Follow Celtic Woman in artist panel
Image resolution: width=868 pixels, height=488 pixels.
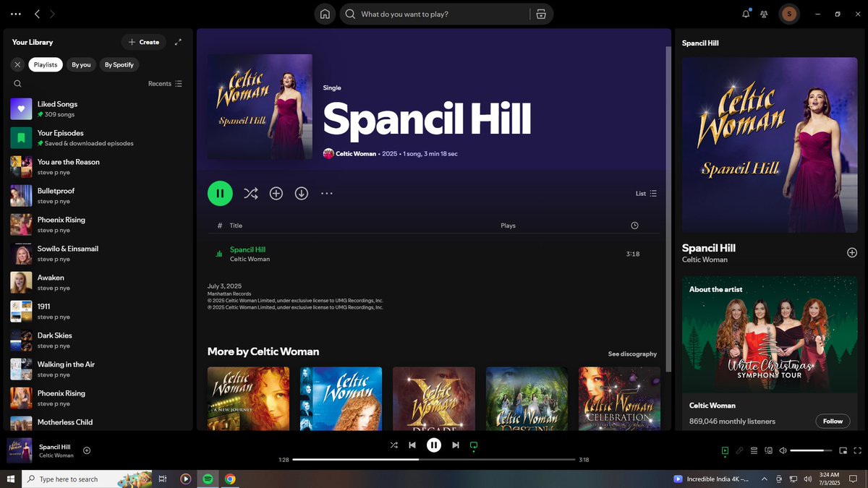[x=833, y=421]
